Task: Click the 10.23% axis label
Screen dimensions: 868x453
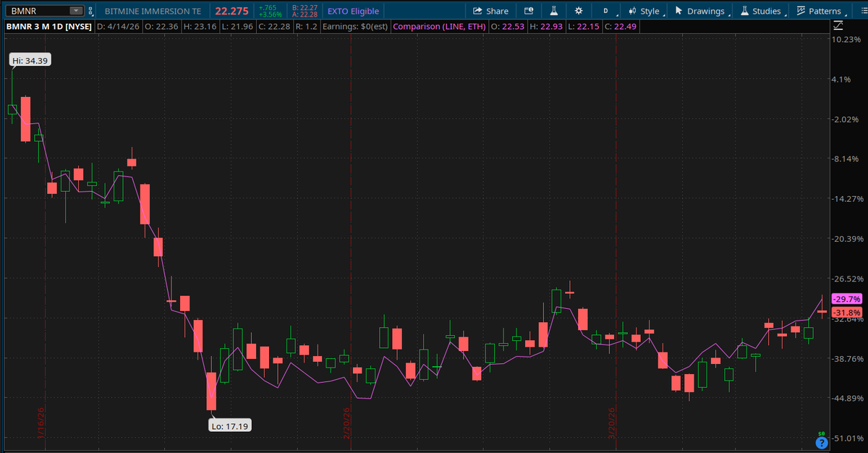Action: (846, 40)
